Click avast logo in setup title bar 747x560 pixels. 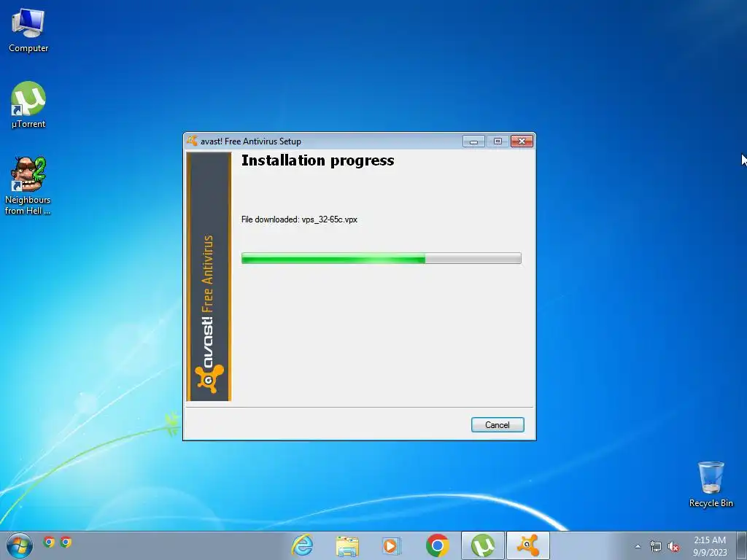[x=192, y=141]
